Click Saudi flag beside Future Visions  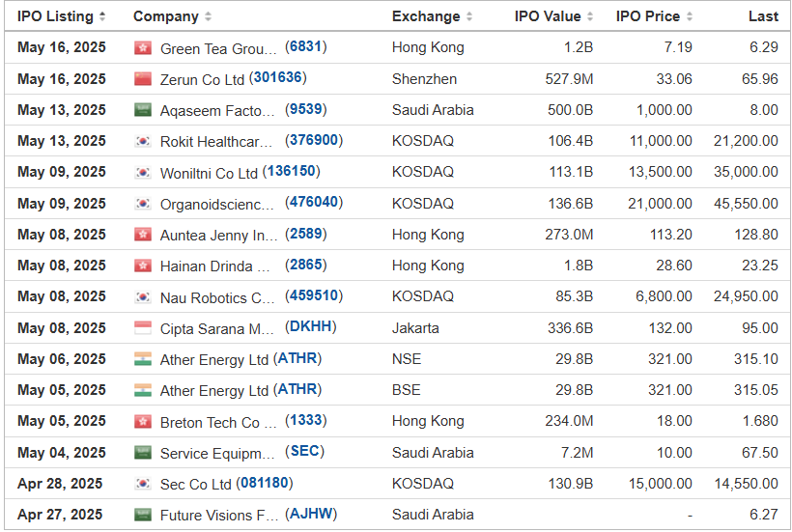143,515
